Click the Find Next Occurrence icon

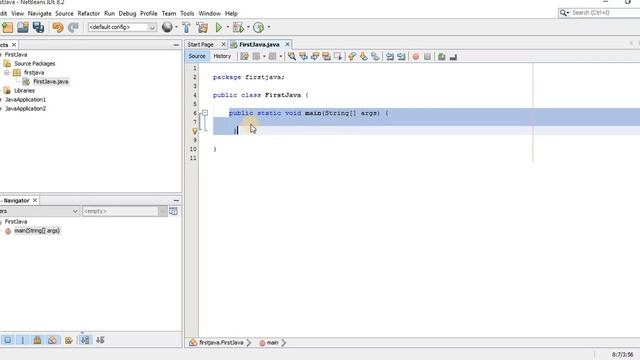coord(315,56)
